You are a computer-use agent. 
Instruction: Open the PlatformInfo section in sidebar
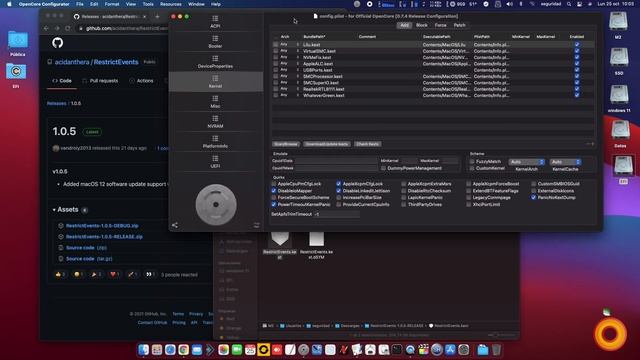(215, 142)
